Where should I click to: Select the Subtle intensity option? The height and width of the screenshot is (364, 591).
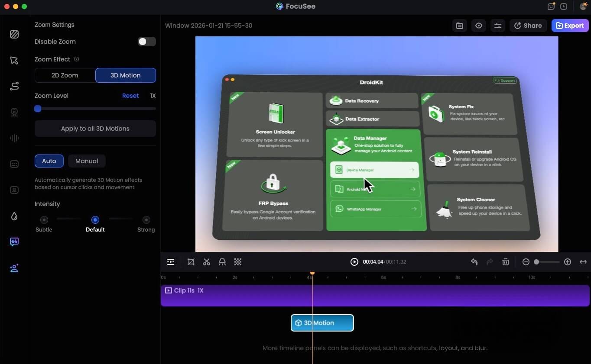point(44,220)
